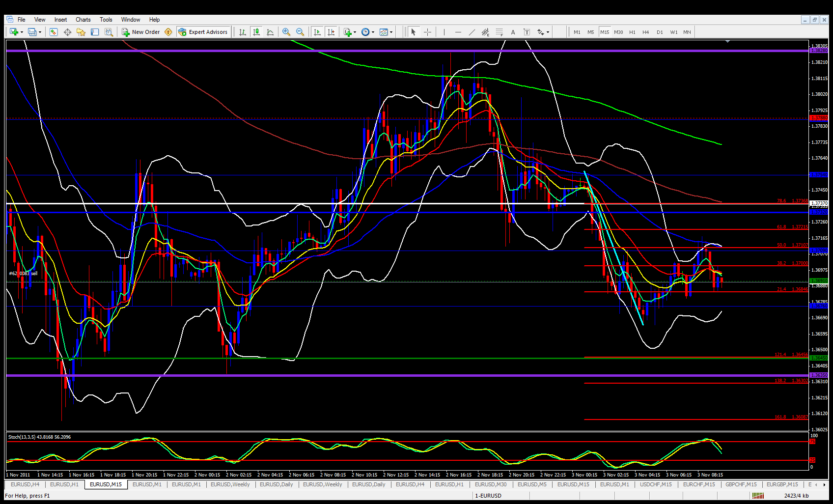The image size is (833, 504).
Task: Select the equidistant channel tool
Action: (485, 32)
